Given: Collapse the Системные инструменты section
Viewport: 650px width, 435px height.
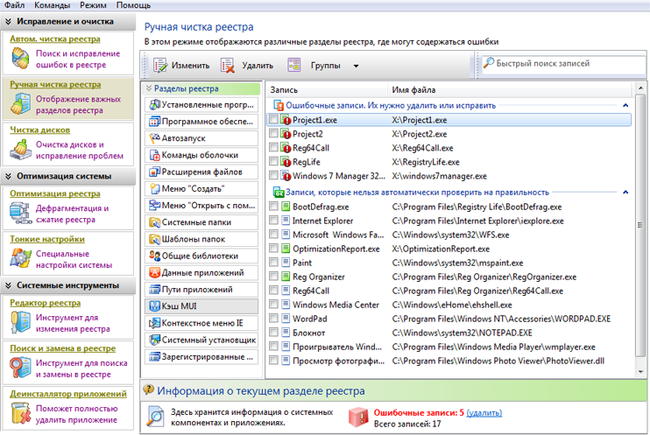Looking at the screenshot, I should (x=8, y=285).
